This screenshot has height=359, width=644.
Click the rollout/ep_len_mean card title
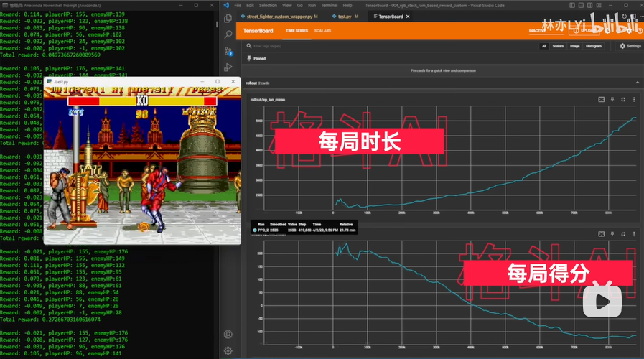click(267, 99)
